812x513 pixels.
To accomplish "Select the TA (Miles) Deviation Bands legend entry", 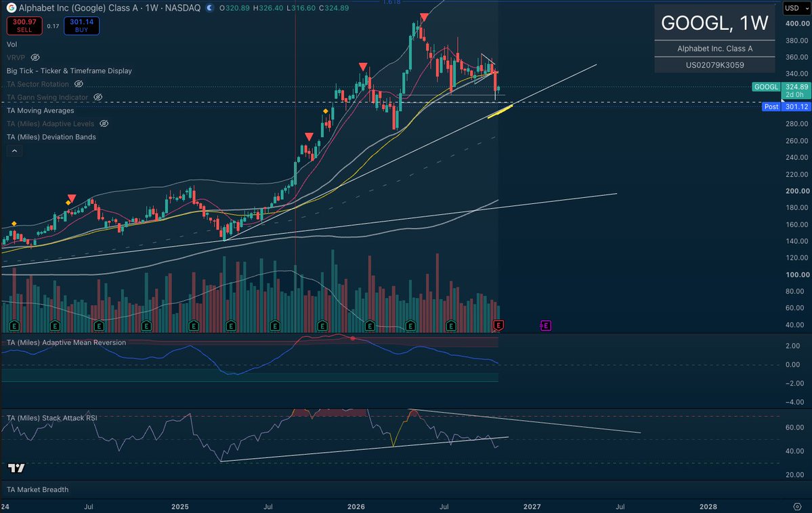I will [x=51, y=137].
